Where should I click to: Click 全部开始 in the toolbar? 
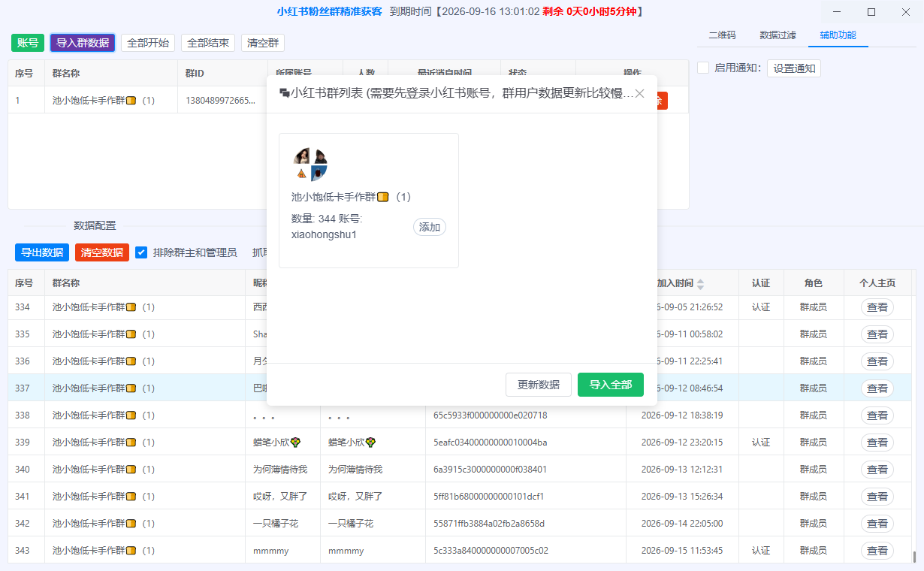click(148, 43)
